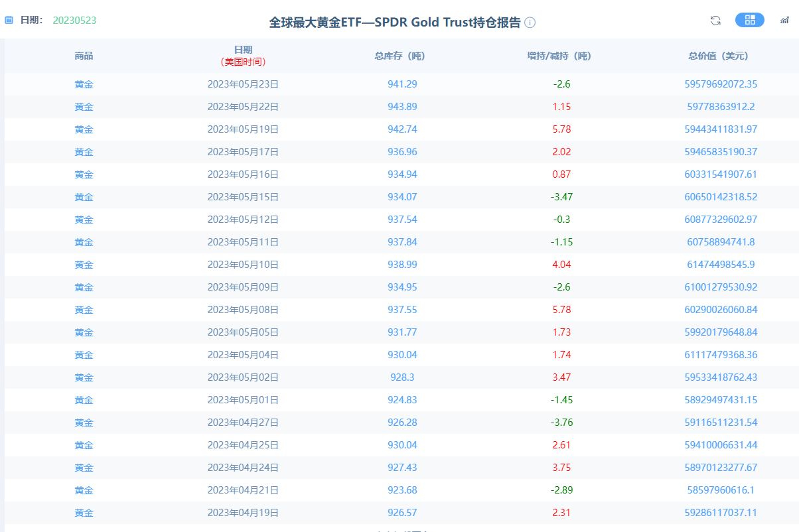Click the tiny panel icon at top-left corner
Screen dimensions: 799x532
(9, 20)
